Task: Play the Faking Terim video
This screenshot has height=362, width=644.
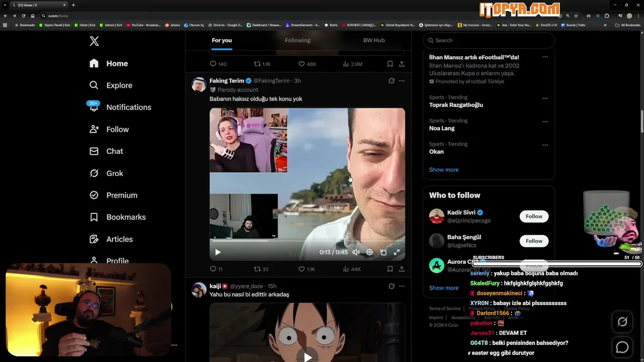Action: coord(218,252)
